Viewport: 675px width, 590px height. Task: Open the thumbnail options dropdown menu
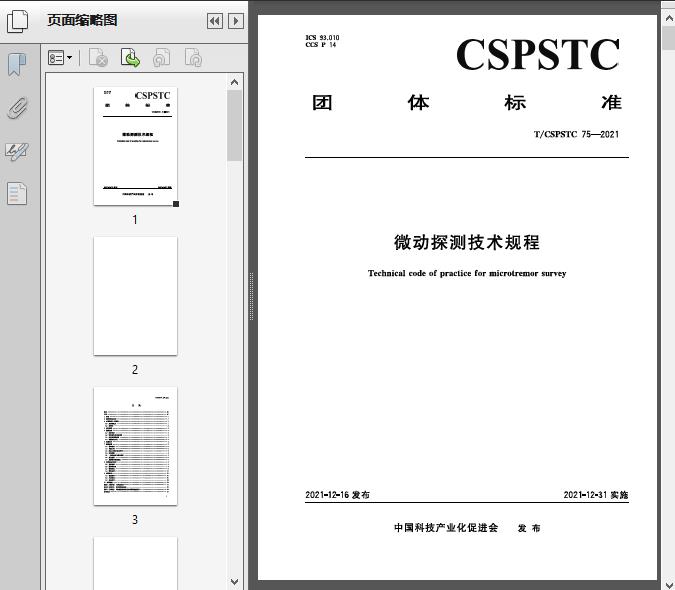[60, 59]
